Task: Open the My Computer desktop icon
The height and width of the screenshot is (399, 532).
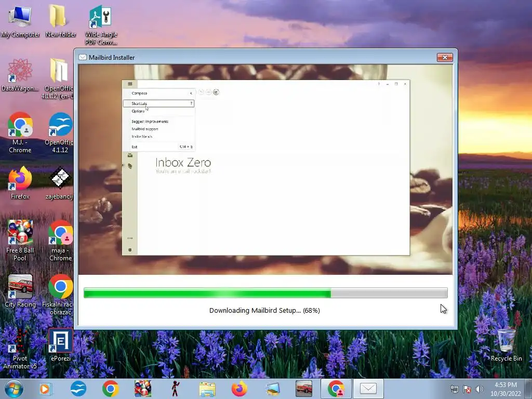Action: coord(20,21)
